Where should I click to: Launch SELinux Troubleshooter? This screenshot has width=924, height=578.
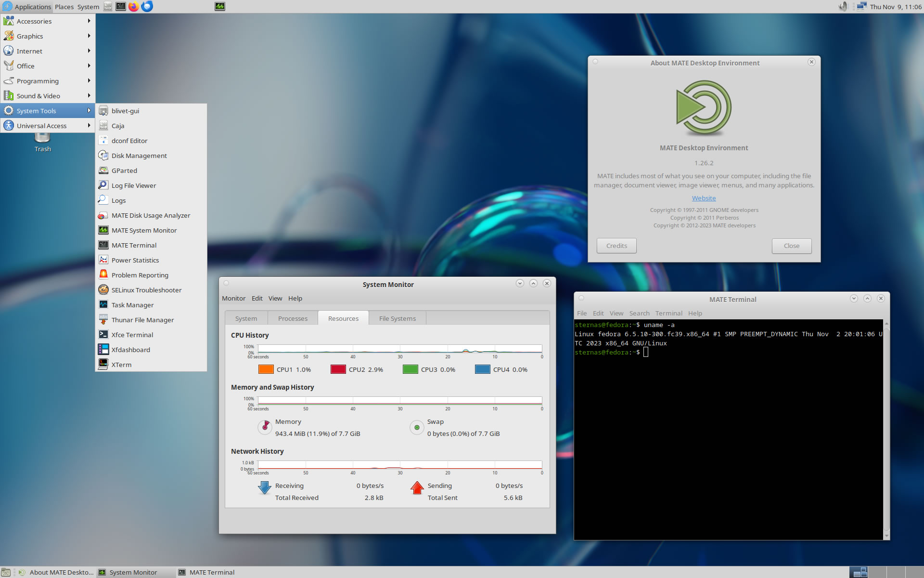pos(151,290)
